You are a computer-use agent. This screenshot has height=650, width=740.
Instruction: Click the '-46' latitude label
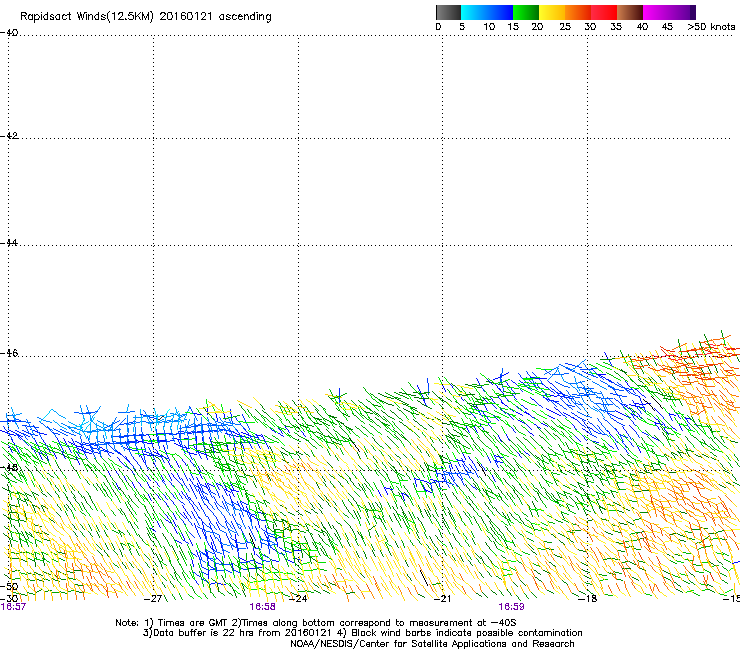click(x=9, y=353)
